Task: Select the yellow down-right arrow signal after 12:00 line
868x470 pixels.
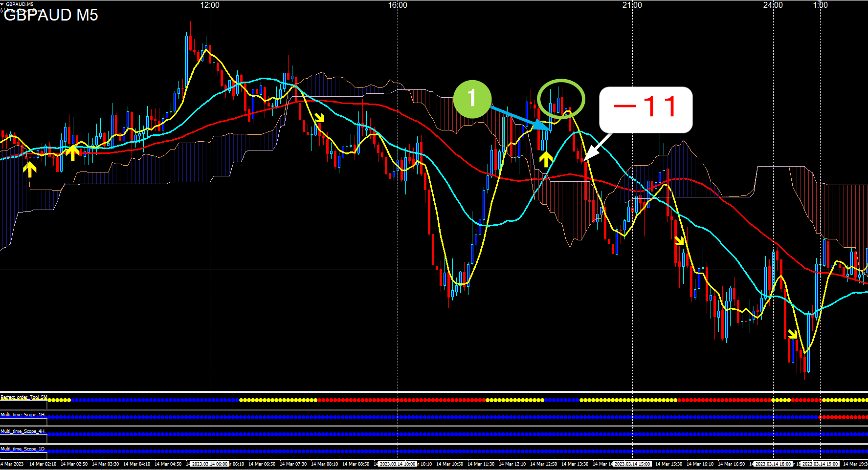Action: point(319,118)
